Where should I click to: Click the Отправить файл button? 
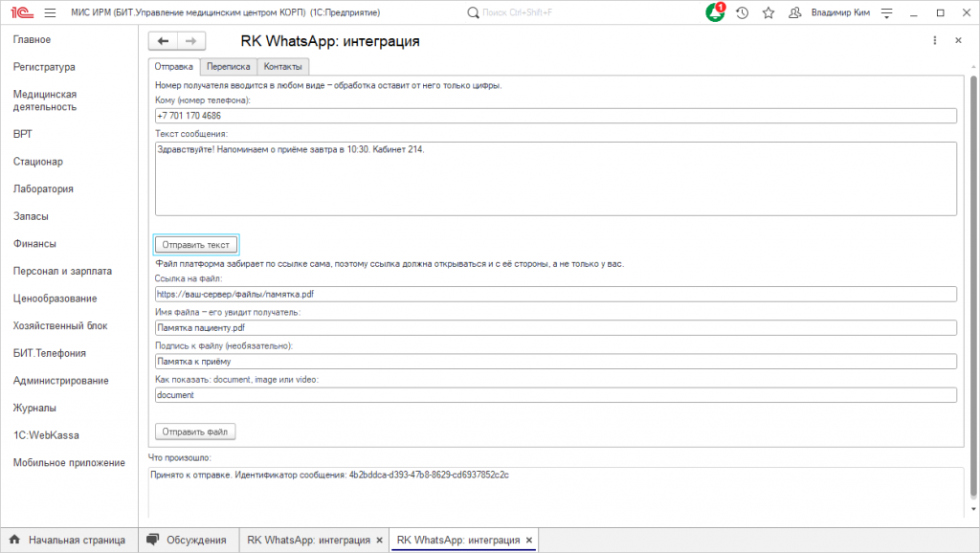pyautogui.click(x=195, y=431)
